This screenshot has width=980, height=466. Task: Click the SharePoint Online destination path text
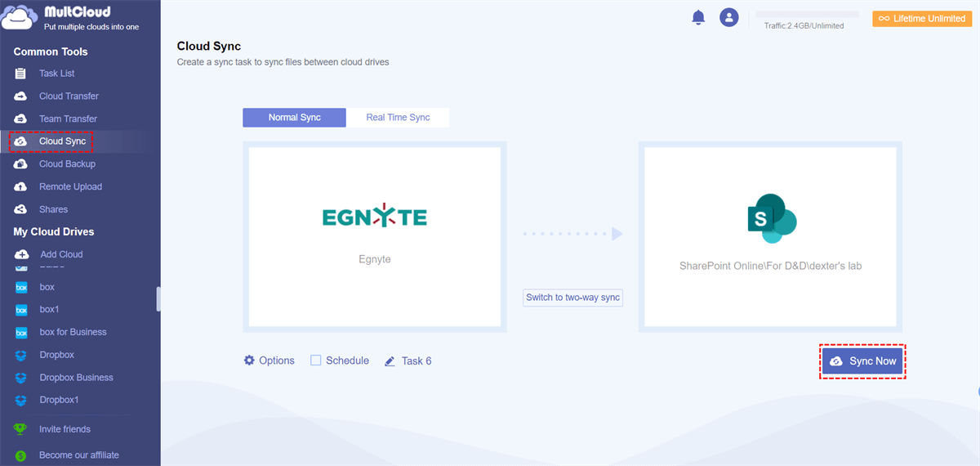click(770, 266)
